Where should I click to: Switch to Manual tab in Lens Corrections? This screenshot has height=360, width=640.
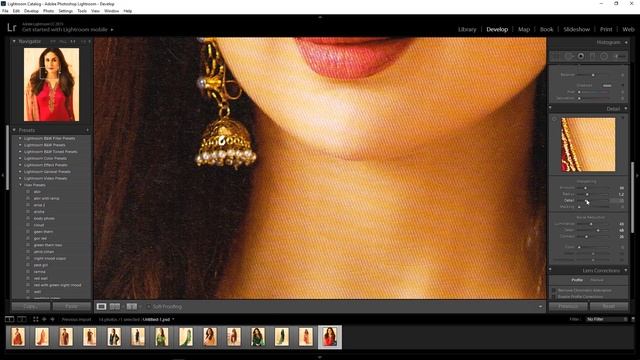[597, 280]
